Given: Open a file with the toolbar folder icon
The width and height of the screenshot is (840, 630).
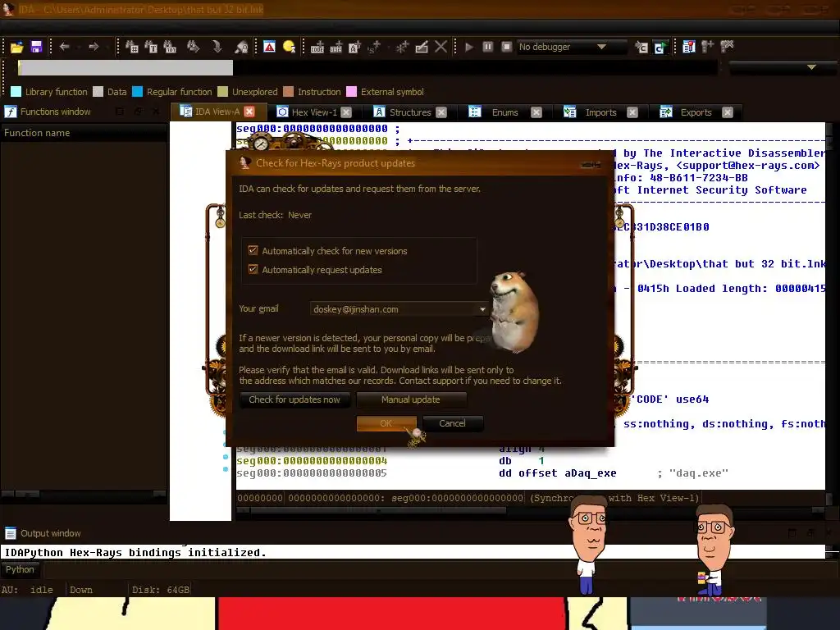Looking at the screenshot, I should coord(16,47).
